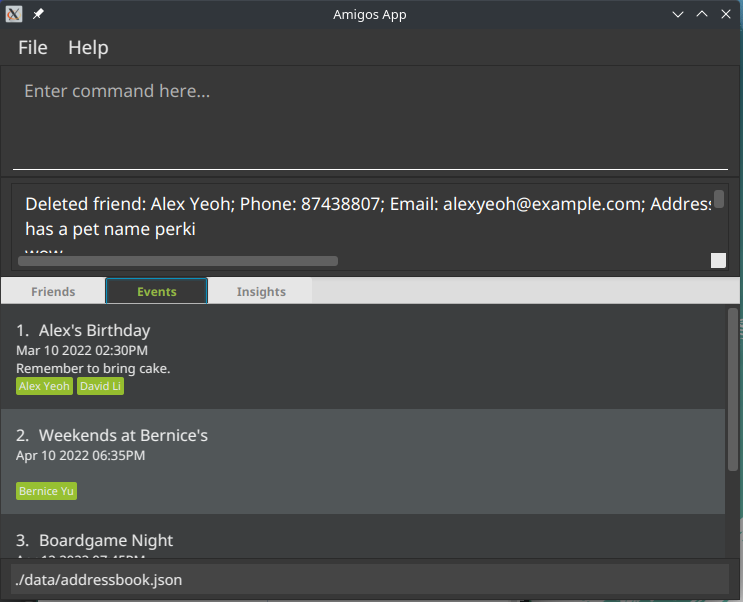Click the Amigos App window title
The image size is (743, 602).
tap(370, 15)
